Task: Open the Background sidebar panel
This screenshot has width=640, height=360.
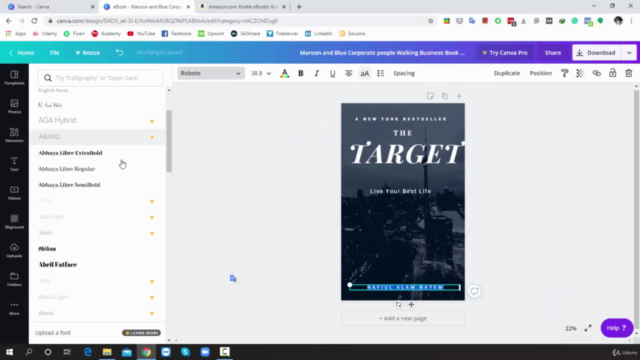Action: coord(14,222)
